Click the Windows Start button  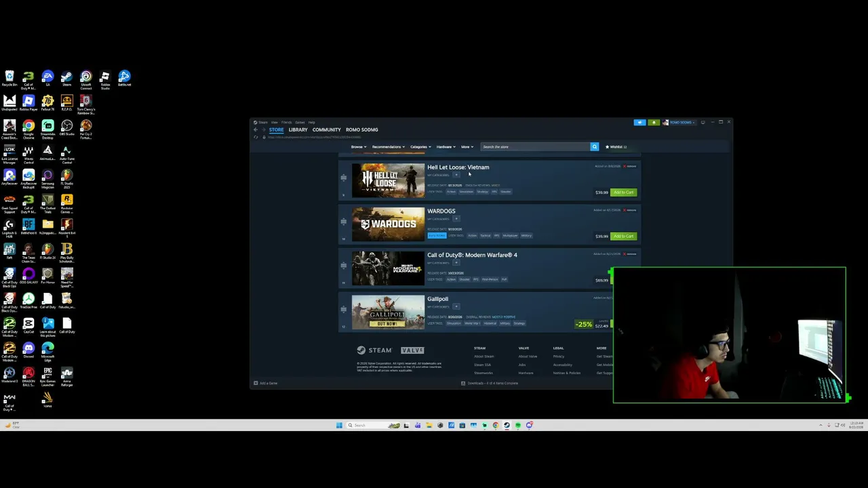tap(339, 426)
